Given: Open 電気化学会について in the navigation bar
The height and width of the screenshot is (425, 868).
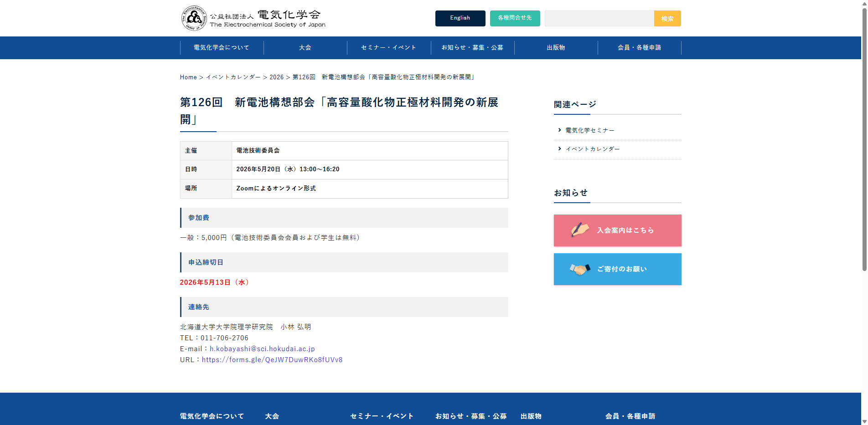Looking at the screenshot, I should pos(222,48).
